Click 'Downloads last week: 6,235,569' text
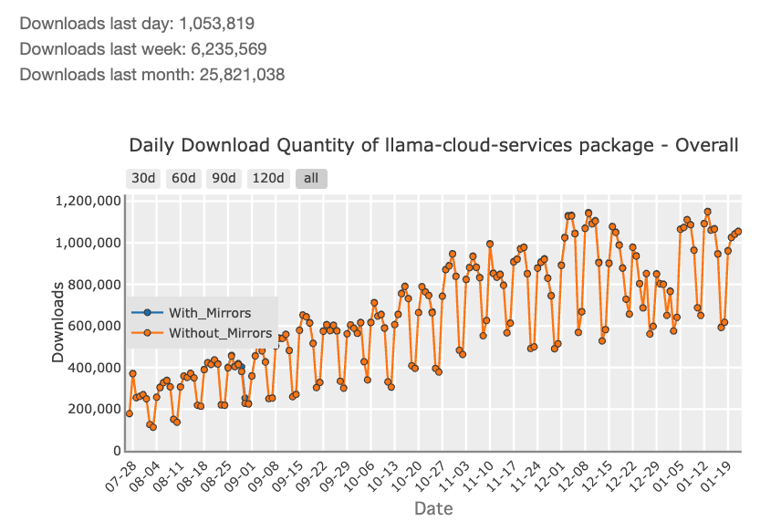The width and height of the screenshot is (781, 532). point(143,48)
